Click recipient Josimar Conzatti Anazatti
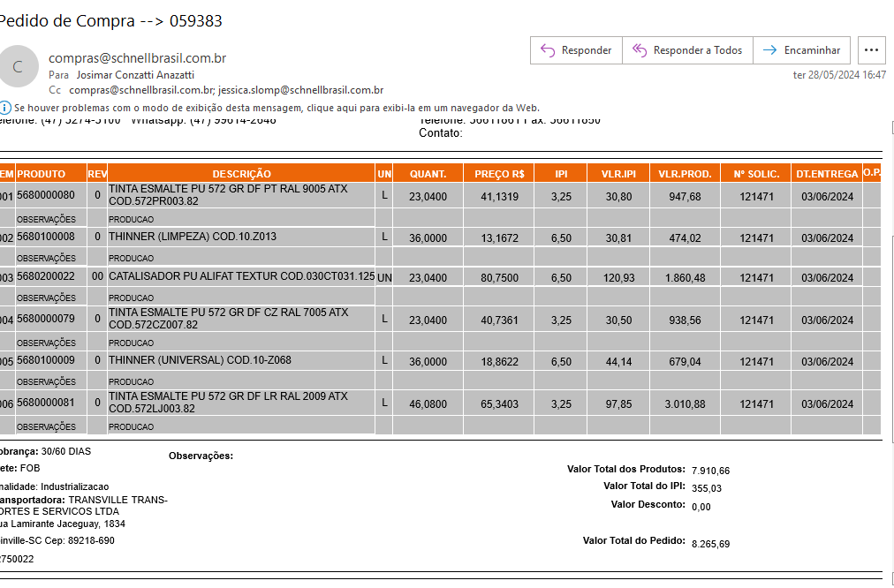Screen dimensions: 894x588 point(135,75)
